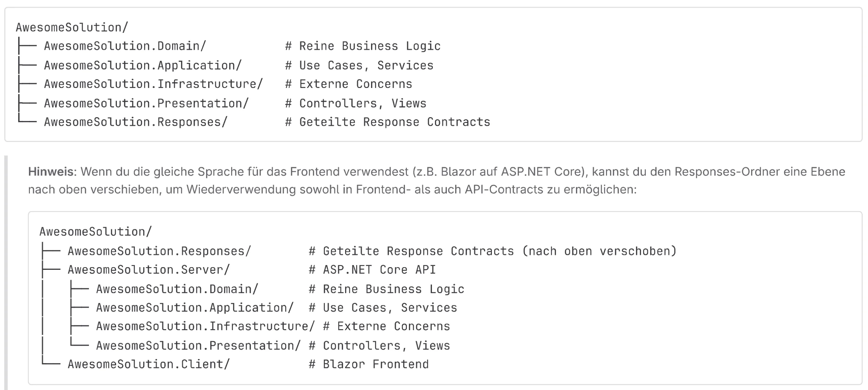Select the AwesomeSolution.Client/ folder entry
This screenshot has height=390, width=868.
[x=149, y=364]
